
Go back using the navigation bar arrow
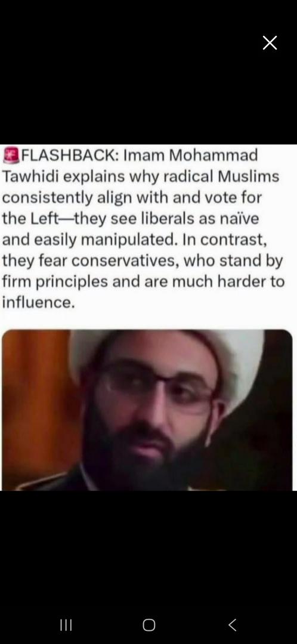click(232, 625)
